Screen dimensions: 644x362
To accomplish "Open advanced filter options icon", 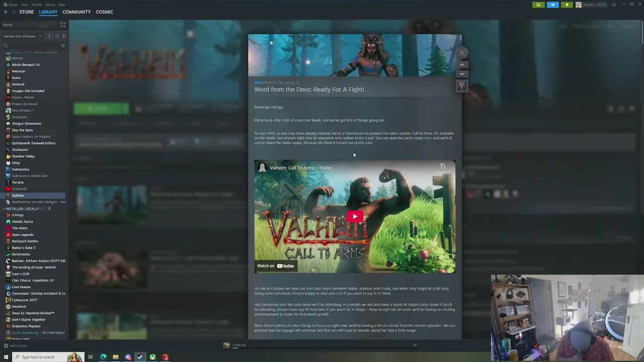I will (63, 46).
